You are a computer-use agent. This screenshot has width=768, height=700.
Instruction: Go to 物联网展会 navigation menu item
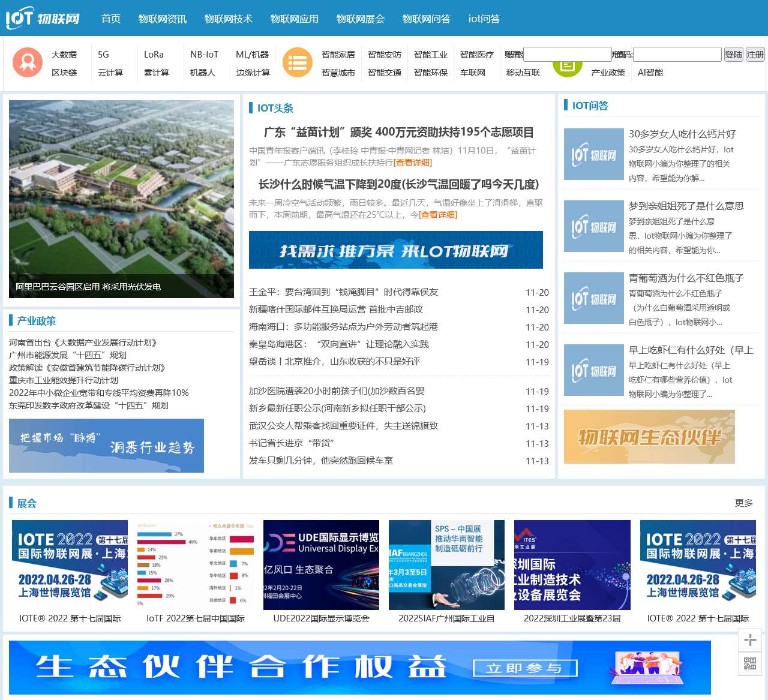(361, 19)
